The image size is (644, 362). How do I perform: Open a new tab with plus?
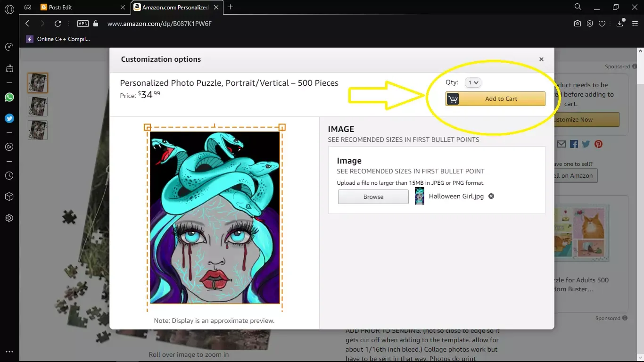(230, 7)
